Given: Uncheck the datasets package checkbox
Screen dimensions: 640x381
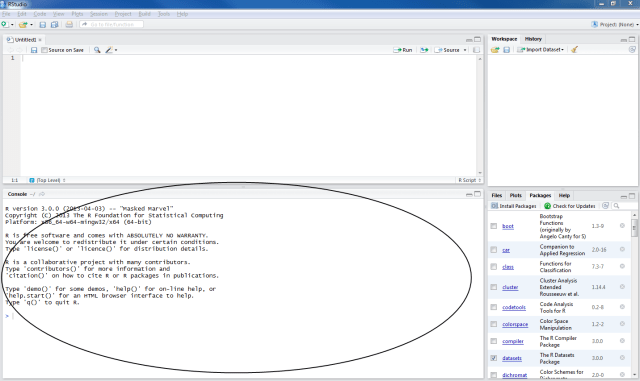Looking at the screenshot, I should pos(493,358).
